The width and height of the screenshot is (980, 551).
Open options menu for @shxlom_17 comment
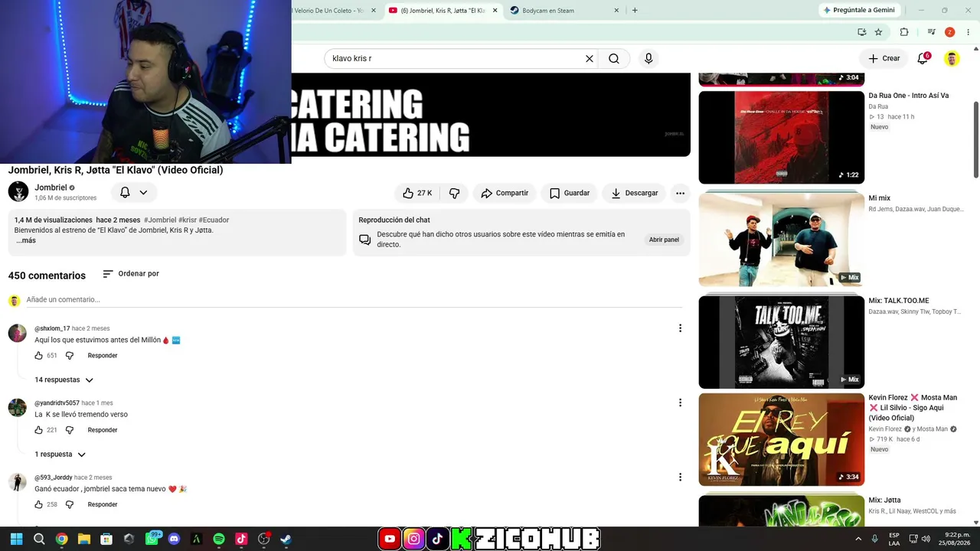(x=680, y=328)
